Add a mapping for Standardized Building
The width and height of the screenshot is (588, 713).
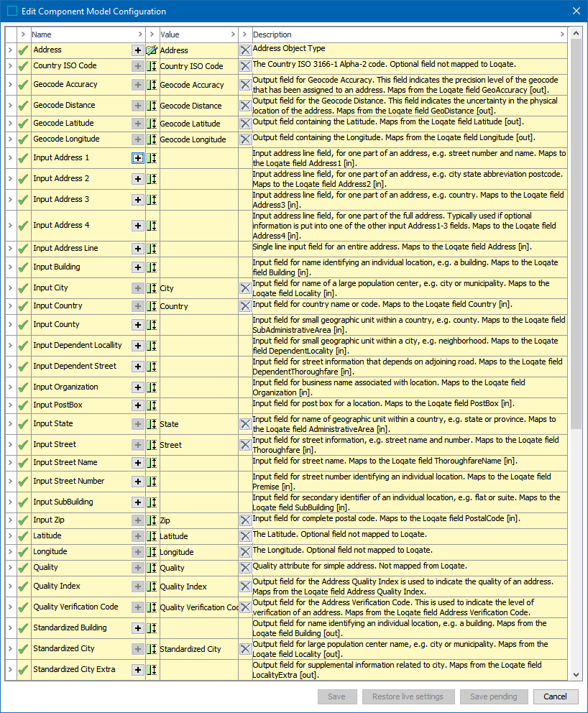click(138, 628)
